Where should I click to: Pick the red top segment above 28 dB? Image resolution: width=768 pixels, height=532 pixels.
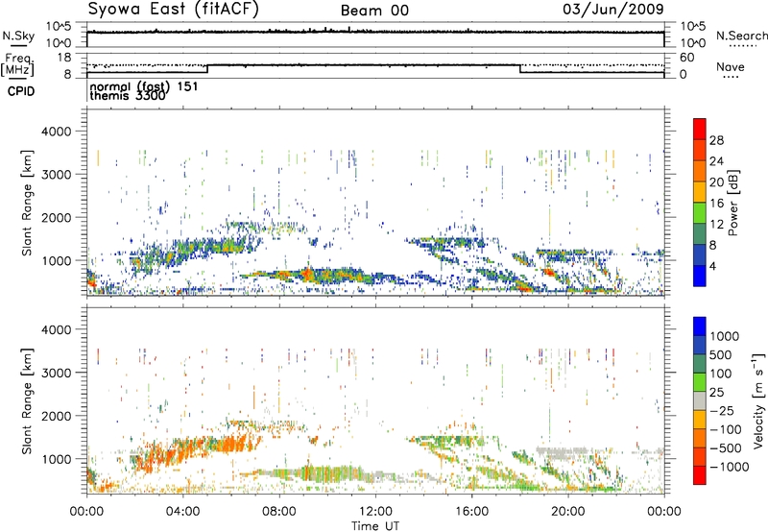(700, 129)
